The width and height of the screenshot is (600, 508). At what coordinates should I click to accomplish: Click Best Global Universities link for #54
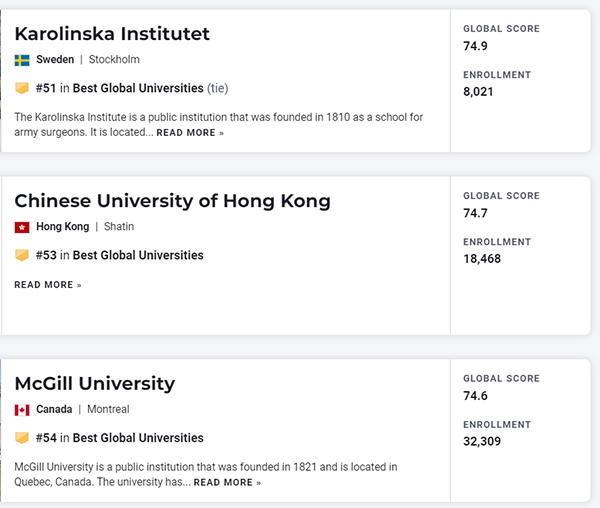[x=138, y=438]
